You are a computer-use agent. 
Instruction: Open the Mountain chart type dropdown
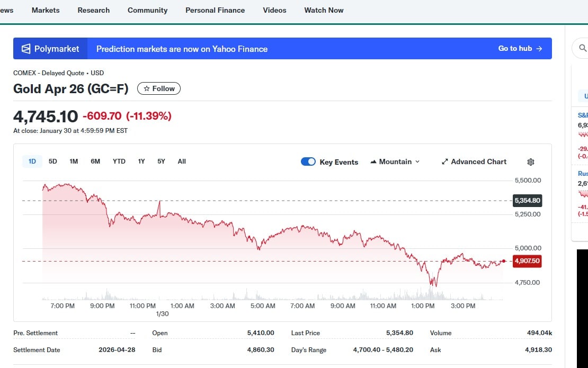[395, 162]
